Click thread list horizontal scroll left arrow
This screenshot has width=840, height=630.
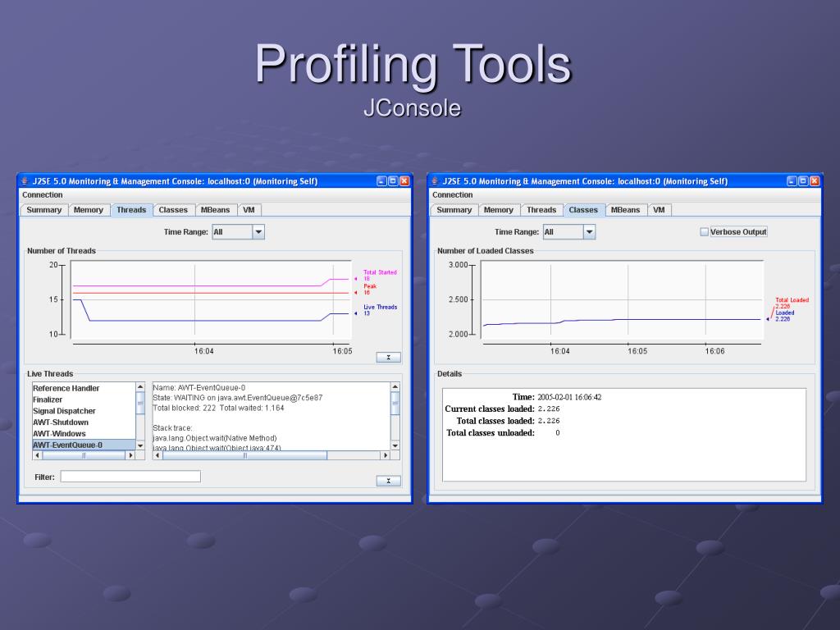tap(37, 455)
